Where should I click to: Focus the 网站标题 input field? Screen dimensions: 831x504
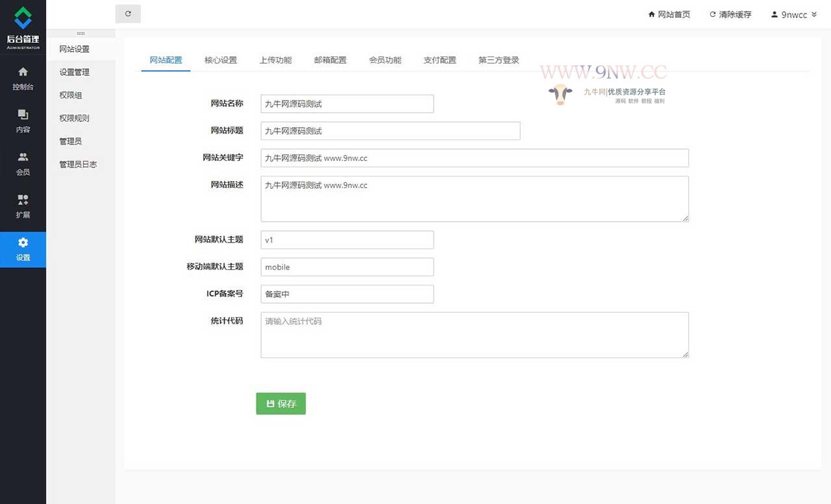(390, 131)
